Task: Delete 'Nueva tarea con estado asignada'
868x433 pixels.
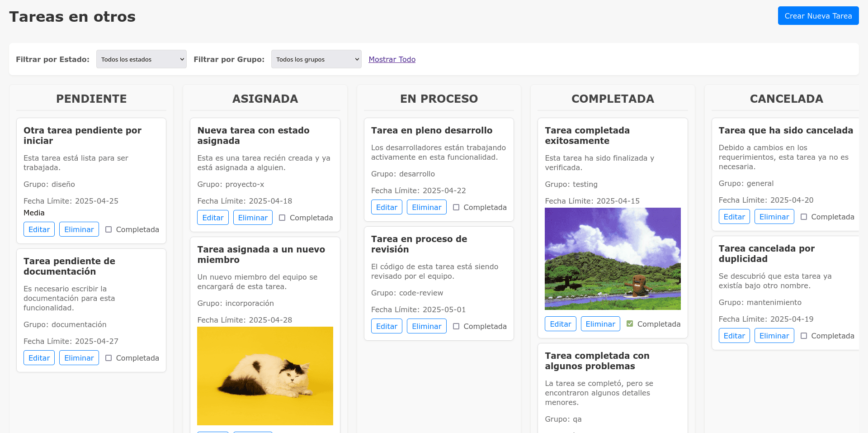Action: coord(253,217)
